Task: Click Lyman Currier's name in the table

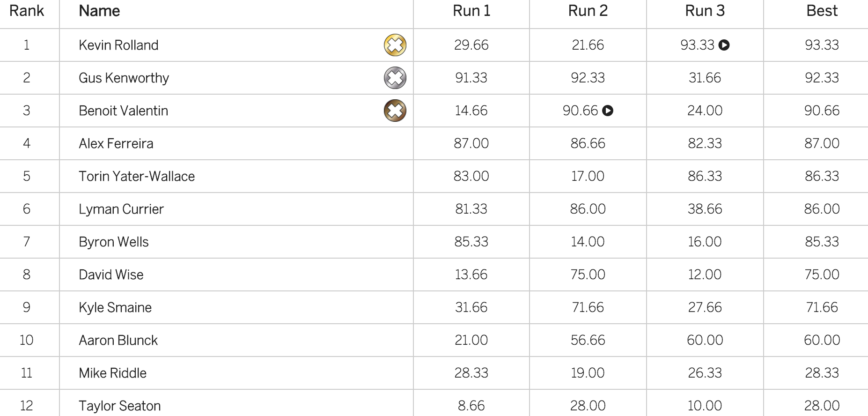Action: [x=121, y=209]
